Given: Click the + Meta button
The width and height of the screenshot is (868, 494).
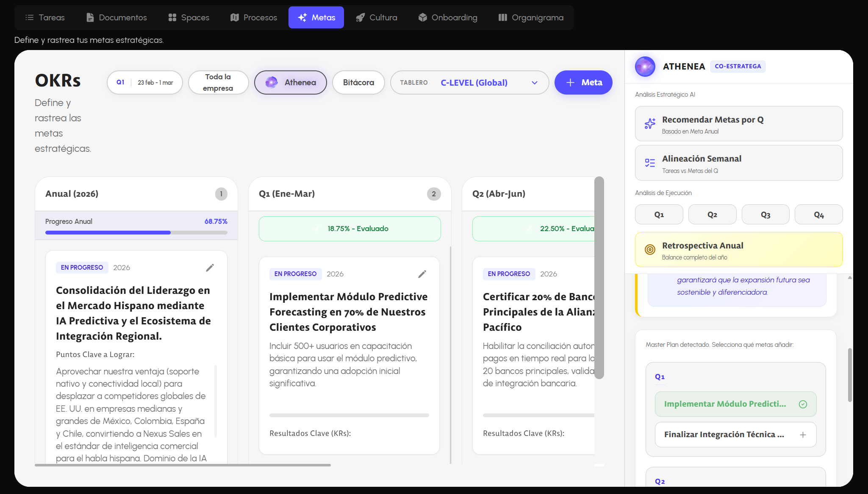Looking at the screenshot, I should (583, 82).
